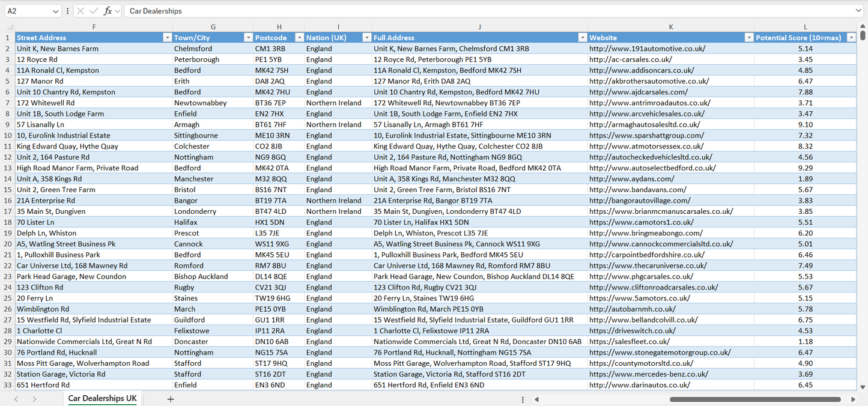Screen dimensions: 868x406
Task: Open the Website column filter dropdown
Action: (x=748, y=37)
